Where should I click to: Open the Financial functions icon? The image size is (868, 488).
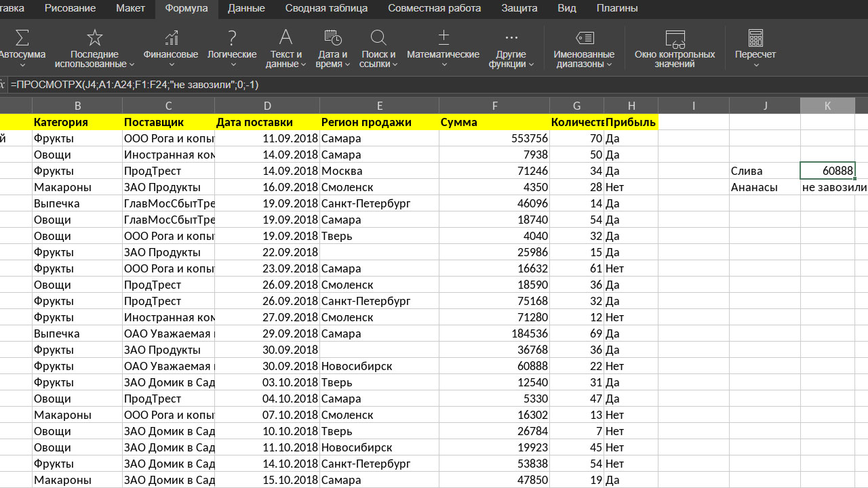pos(171,37)
